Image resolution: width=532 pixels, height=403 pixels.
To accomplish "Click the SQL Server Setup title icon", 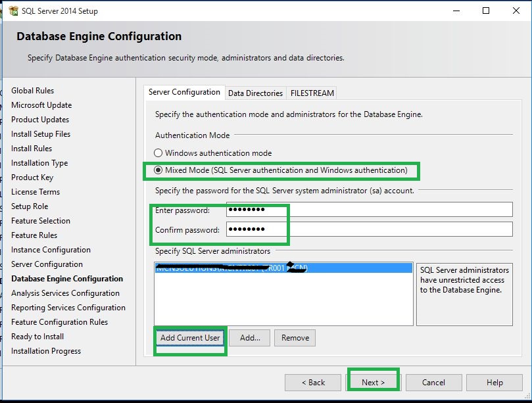I will click(14, 11).
